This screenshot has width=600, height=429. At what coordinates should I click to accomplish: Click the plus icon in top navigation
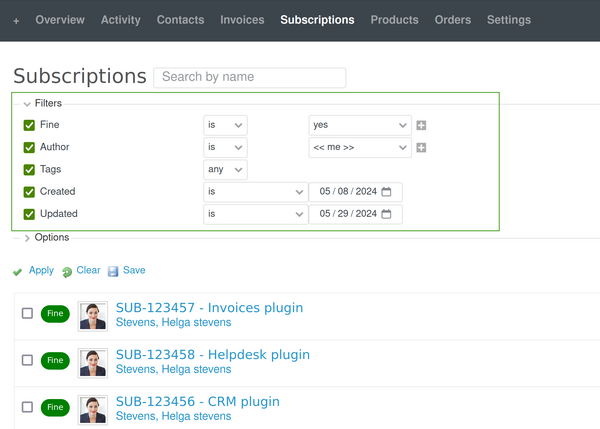[16, 20]
